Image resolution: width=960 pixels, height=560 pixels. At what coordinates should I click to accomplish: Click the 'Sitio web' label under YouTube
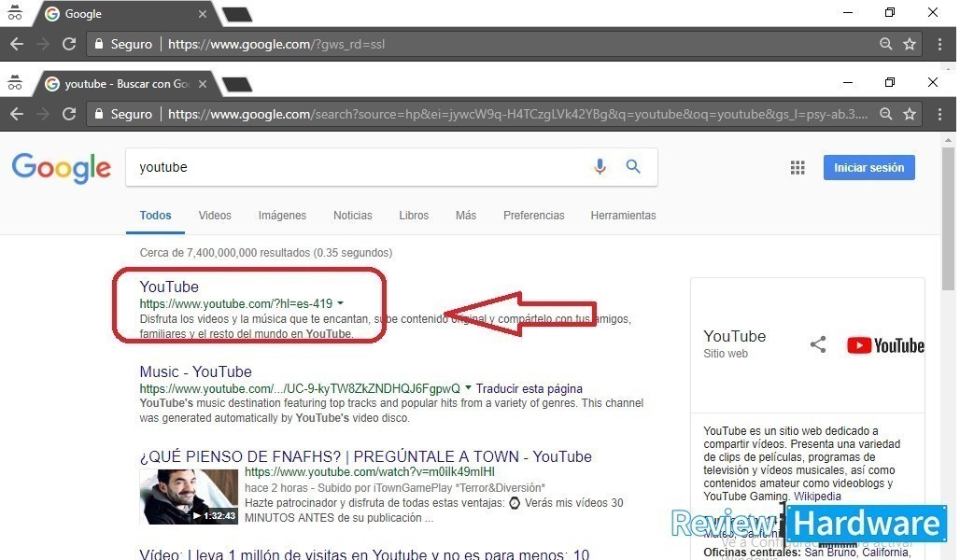click(726, 354)
